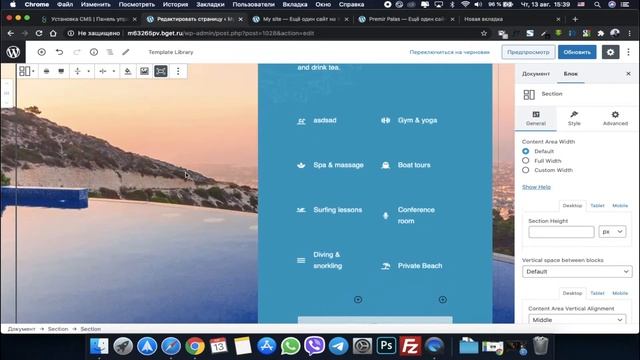Switch to Premir Palas browser tab

(406, 19)
